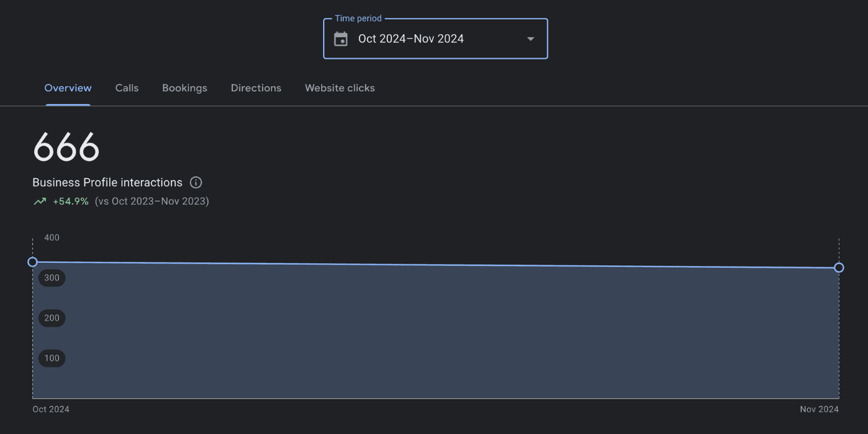Image resolution: width=868 pixels, height=434 pixels.
Task: Return to the Overview tab
Action: tap(68, 88)
